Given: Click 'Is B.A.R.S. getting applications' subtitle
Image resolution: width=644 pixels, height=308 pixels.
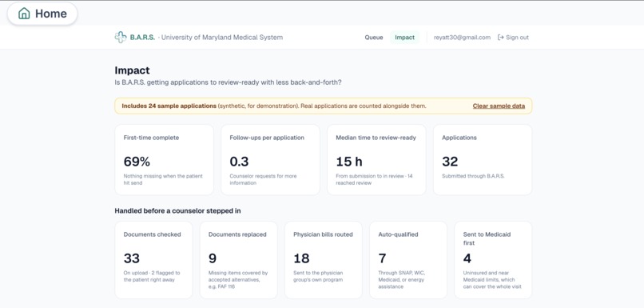Looking at the screenshot, I should [228, 82].
